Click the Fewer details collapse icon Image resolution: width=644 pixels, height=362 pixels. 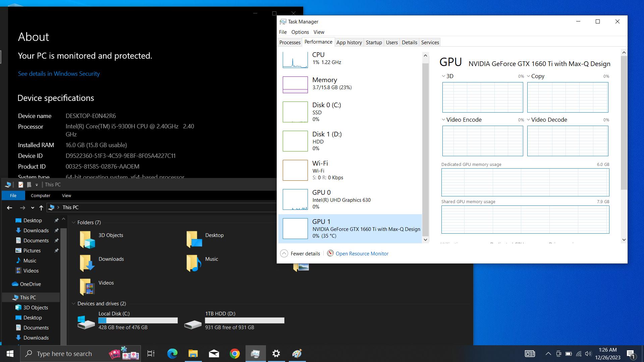pyautogui.click(x=284, y=253)
